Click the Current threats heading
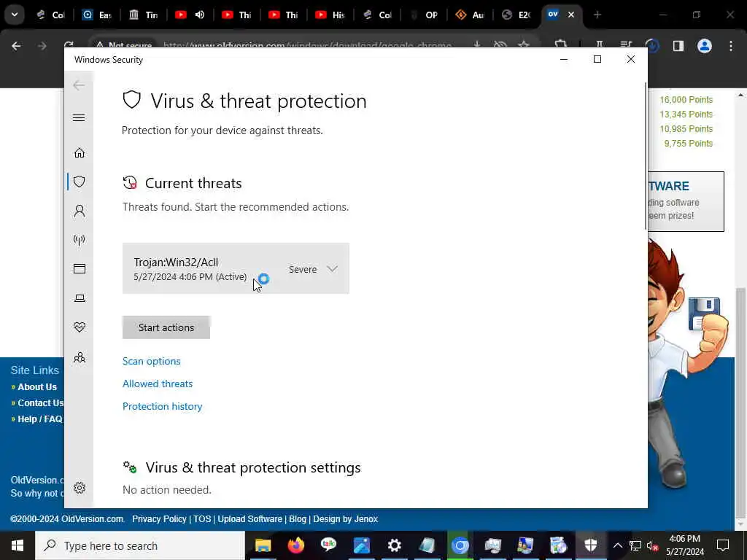The height and width of the screenshot is (560, 747). point(193,183)
